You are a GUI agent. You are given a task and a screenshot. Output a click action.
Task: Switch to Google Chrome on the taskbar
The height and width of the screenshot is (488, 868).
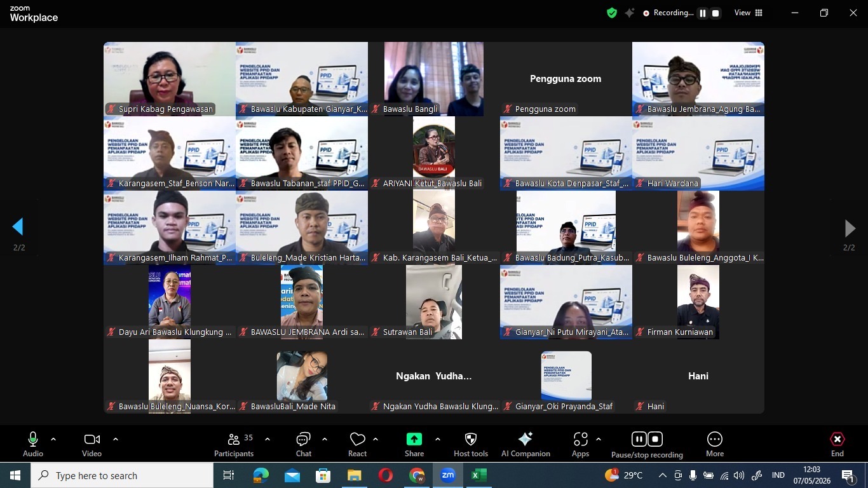tap(417, 475)
